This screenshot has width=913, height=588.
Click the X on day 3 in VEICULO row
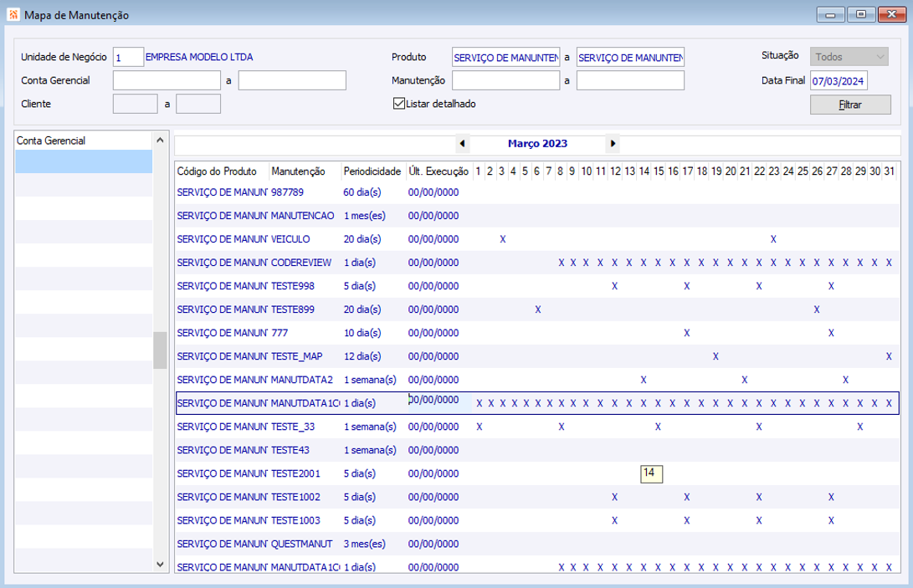[x=502, y=239]
